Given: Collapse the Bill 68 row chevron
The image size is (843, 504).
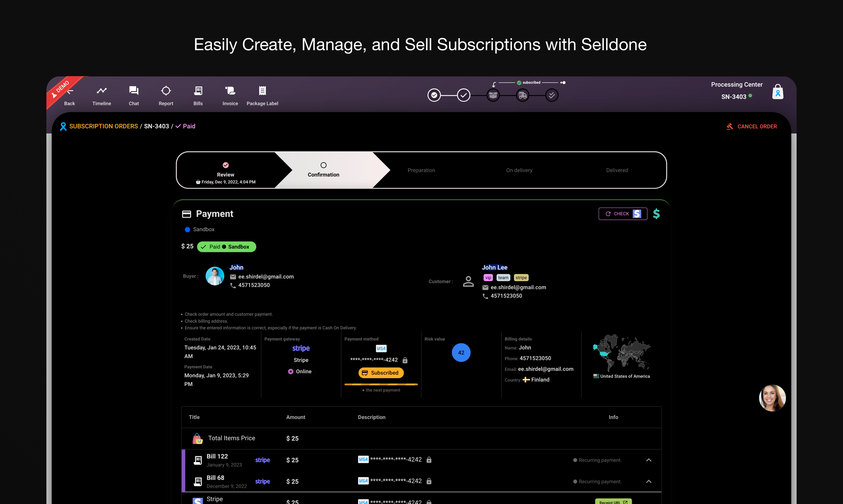Looking at the screenshot, I should (649, 481).
